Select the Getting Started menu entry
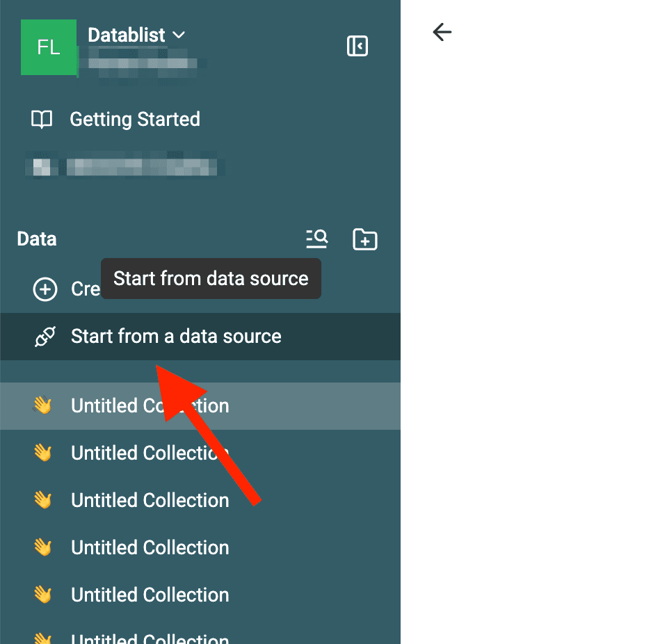This screenshot has width=651, height=644. (134, 119)
